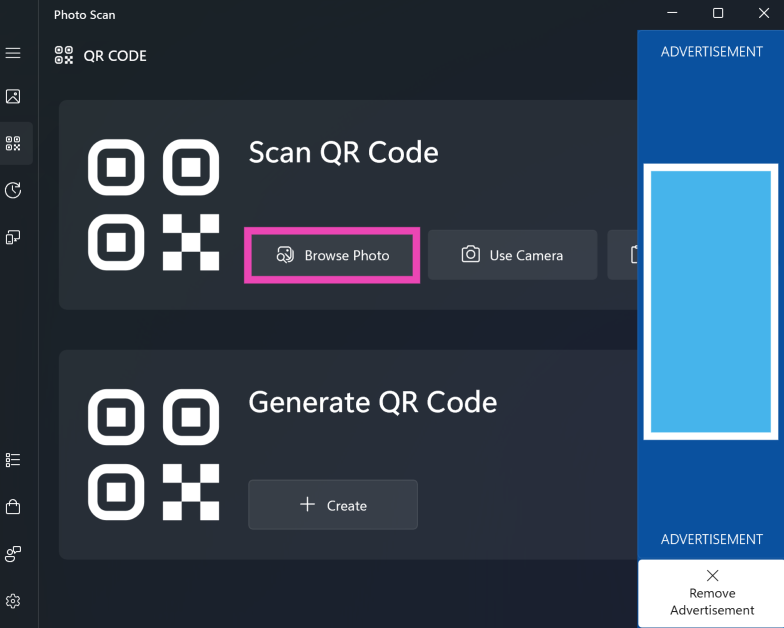Click the camera icon inside Use Camera
The height and width of the screenshot is (628, 784).
click(470, 255)
